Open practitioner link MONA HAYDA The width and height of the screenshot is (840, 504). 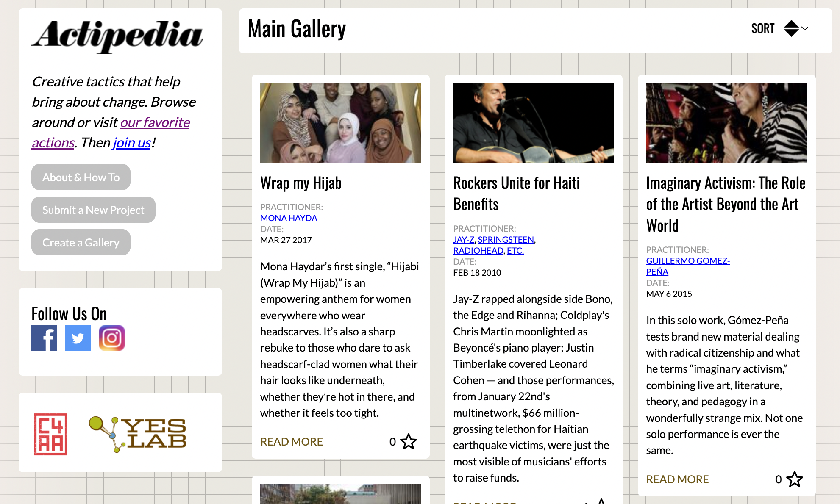coord(289,218)
